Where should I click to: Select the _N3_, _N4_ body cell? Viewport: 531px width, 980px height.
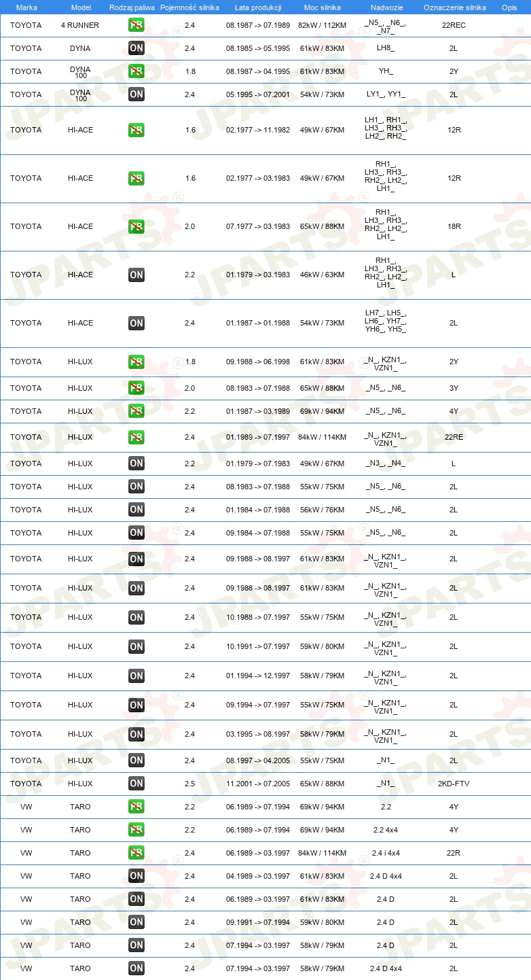(x=386, y=463)
